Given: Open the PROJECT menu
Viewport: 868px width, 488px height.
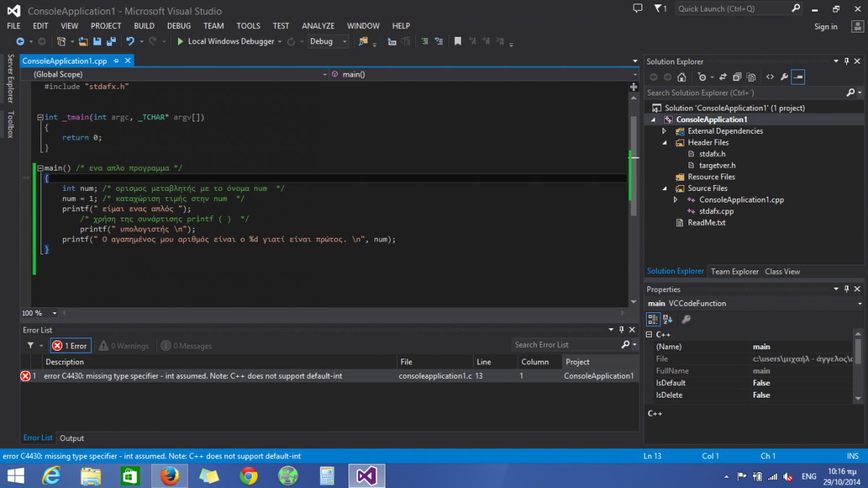Looking at the screenshot, I should [106, 26].
